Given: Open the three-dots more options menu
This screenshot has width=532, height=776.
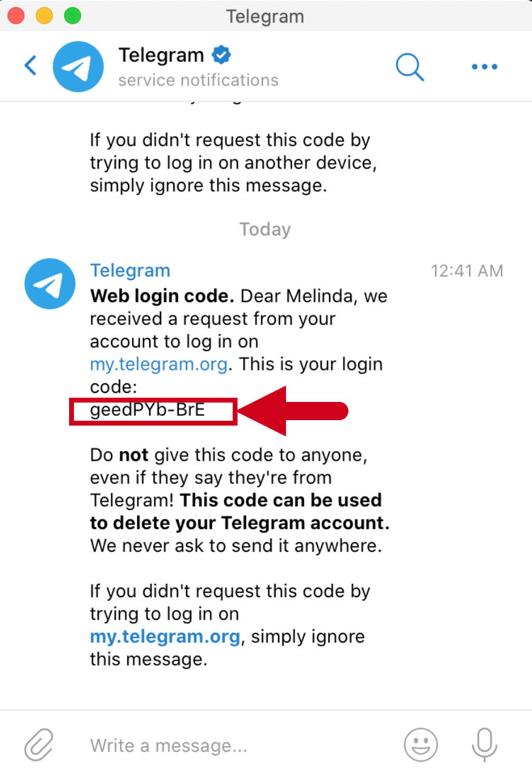Looking at the screenshot, I should pyautogui.click(x=484, y=67).
